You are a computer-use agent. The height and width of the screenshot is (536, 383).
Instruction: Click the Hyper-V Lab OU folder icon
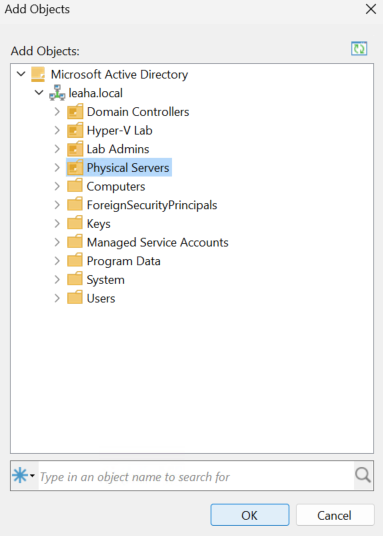pyautogui.click(x=75, y=131)
